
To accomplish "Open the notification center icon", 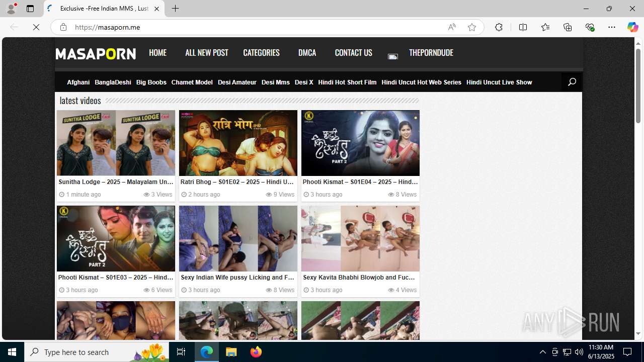I will point(628,352).
